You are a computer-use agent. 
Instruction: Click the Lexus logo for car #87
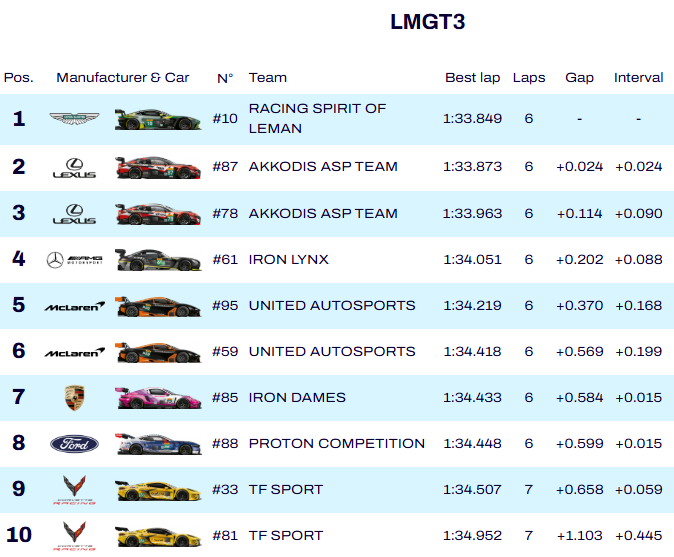(74, 167)
